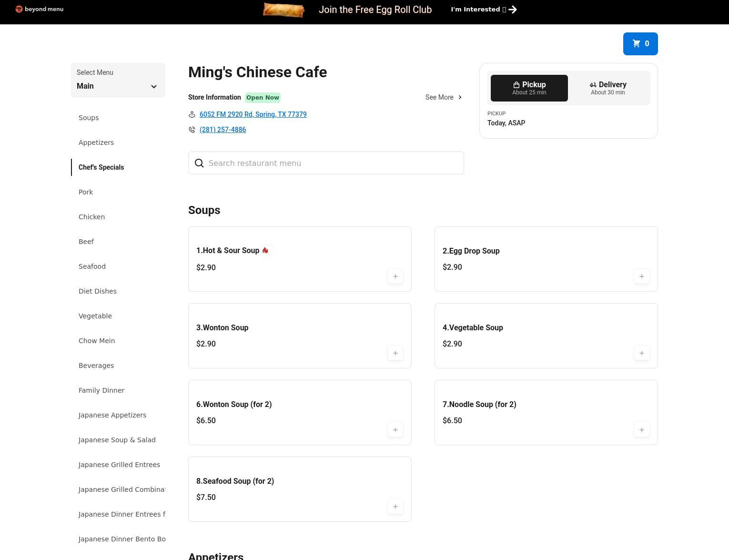Add Wonton Soup $2.90 using plus icon

click(395, 353)
